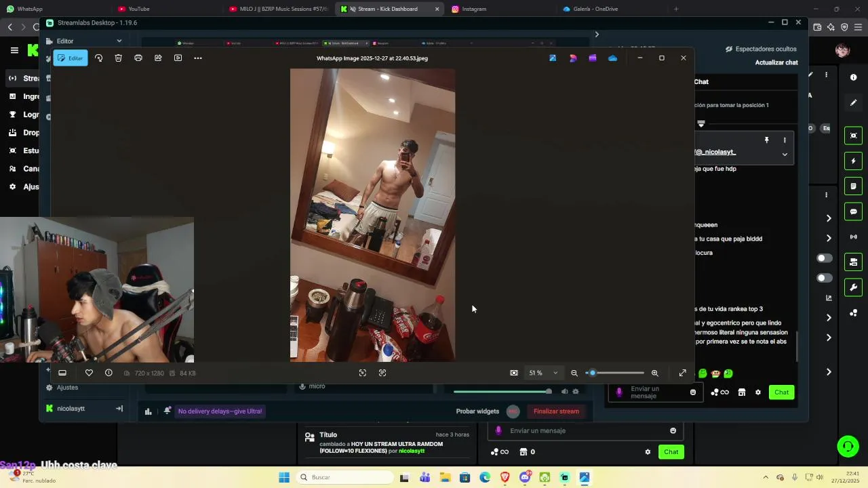Close the Stream - Kick Dashboard tab
This screenshot has width=868, height=488.
click(437, 9)
